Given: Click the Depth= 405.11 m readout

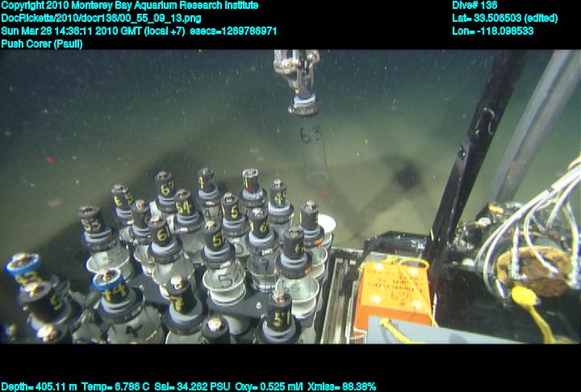Looking at the screenshot, I should pos(39,387).
